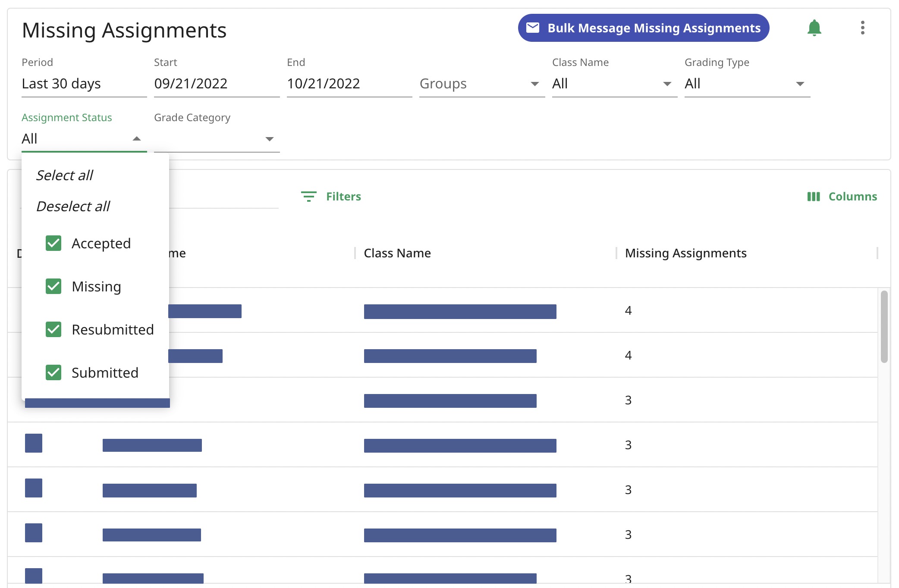899x588 pixels.
Task: Expand the Assignment Status dropdown
Action: click(84, 138)
